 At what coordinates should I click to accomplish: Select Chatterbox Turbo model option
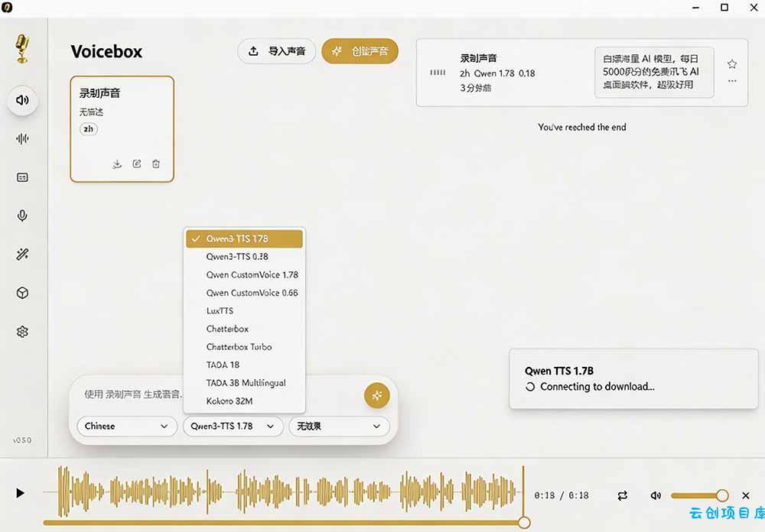pos(244,347)
